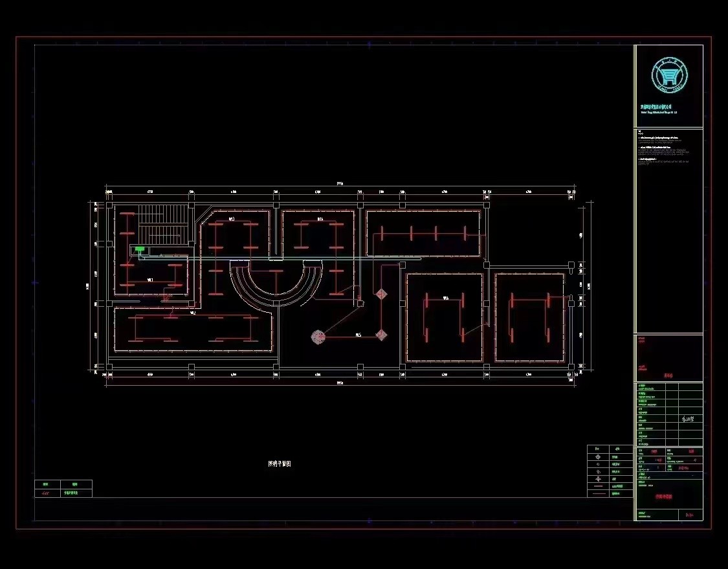Click the red drawing name in the title block
Screen dimensions: 728x569
[664, 496]
